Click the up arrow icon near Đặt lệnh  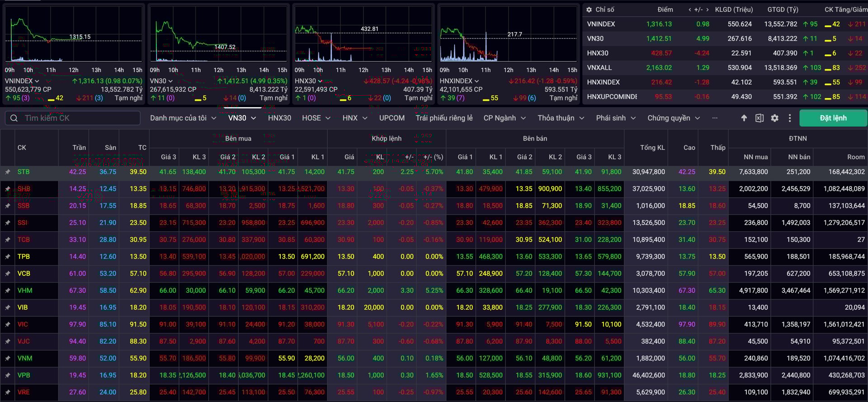pyautogui.click(x=744, y=118)
